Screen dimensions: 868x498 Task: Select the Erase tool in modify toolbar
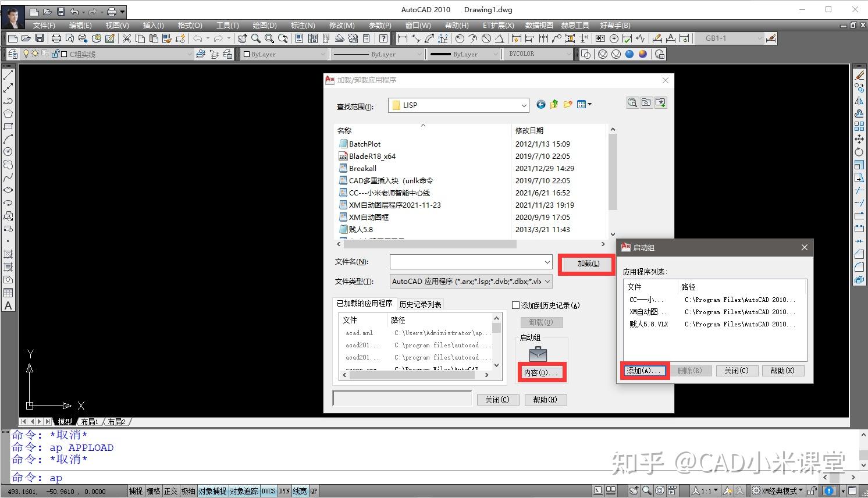(x=859, y=75)
